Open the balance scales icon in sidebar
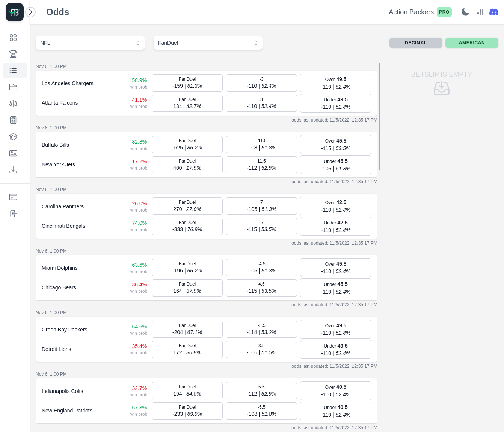Image resolution: width=504 pixels, height=432 pixels. (x=13, y=104)
